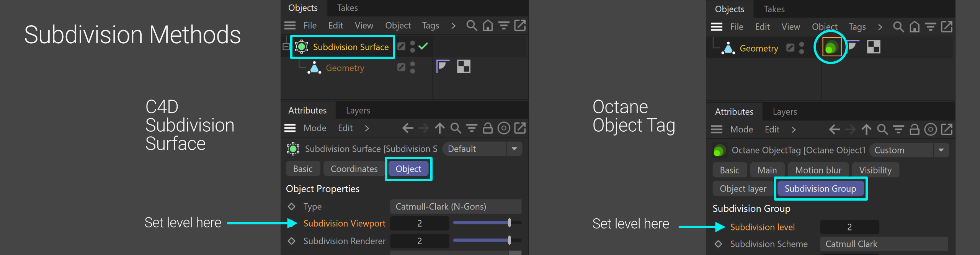The image size is (980, 255).
Task: Toggle keyframe diamond next to Subdivision Renderer
Action: tap(292, 241)
